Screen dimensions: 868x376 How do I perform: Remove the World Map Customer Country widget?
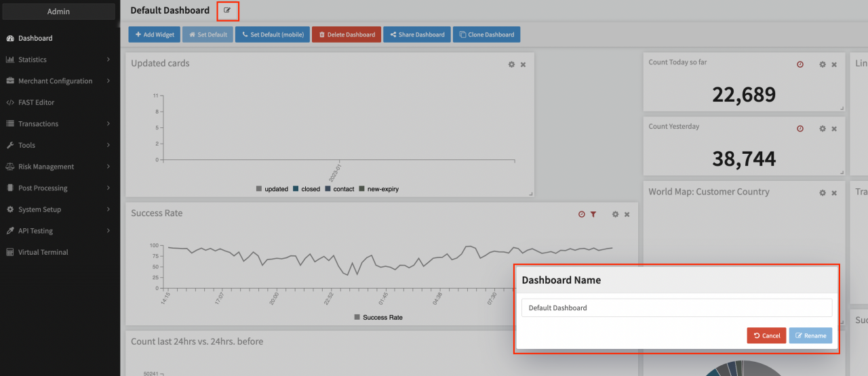pos(834,193)
